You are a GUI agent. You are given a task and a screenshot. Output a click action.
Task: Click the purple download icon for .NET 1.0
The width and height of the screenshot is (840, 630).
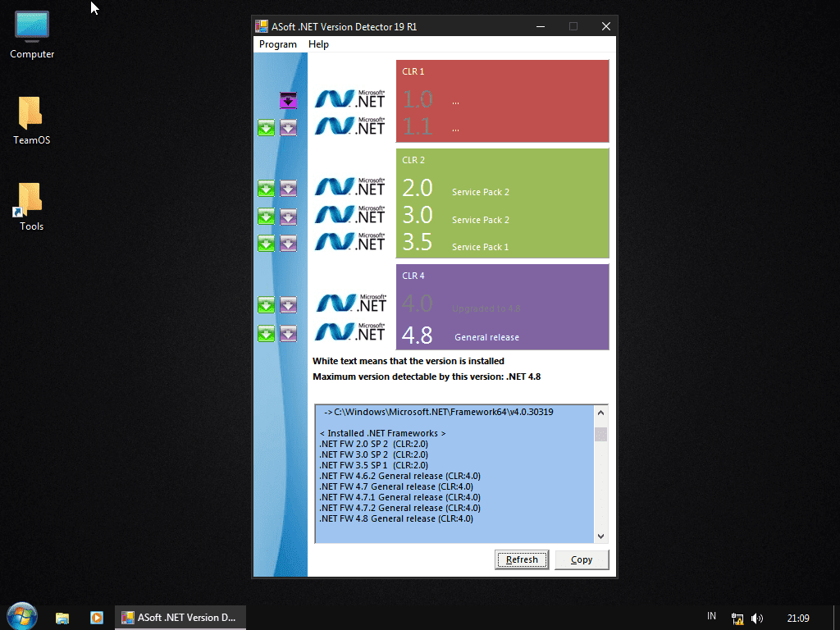pyautogui.click(x=288, y=101)
